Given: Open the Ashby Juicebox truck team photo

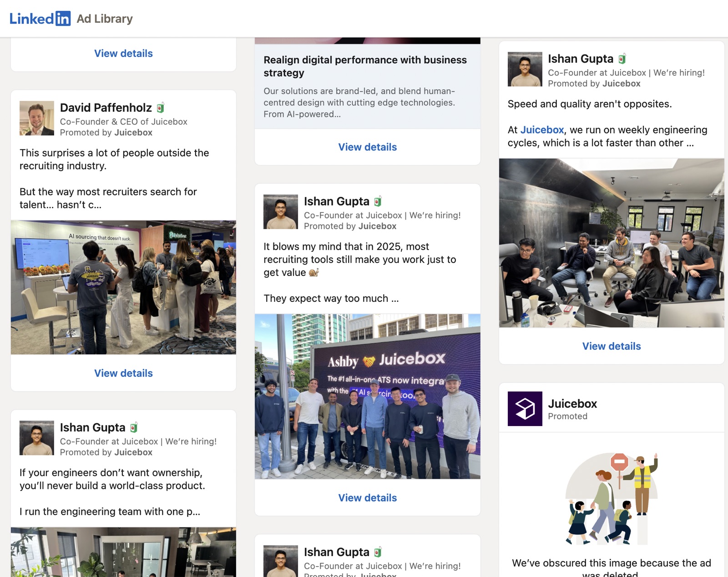Looking at the screenshot, I should tap(368, 396).
